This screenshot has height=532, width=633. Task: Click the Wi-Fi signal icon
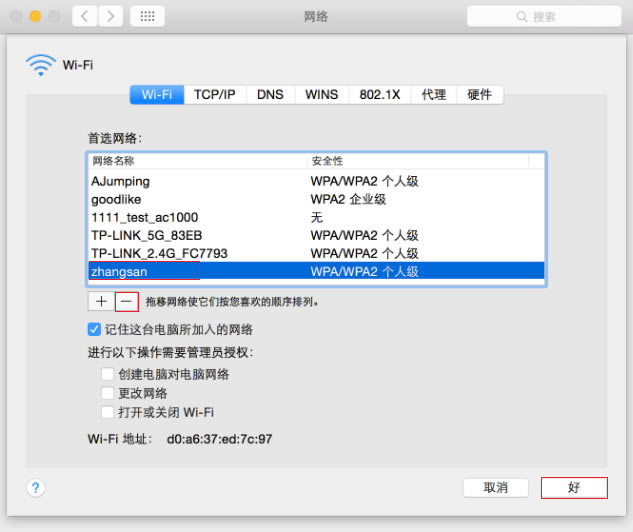(40, 65)
